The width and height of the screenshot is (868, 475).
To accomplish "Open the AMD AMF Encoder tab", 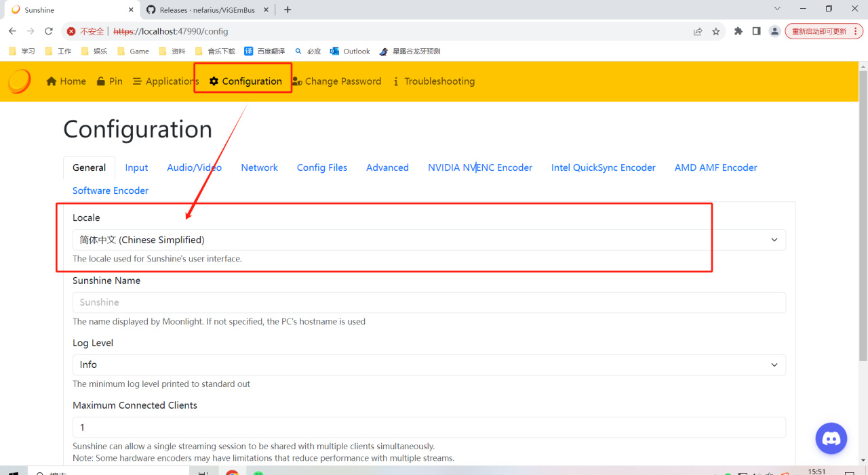I will (716, 167).
